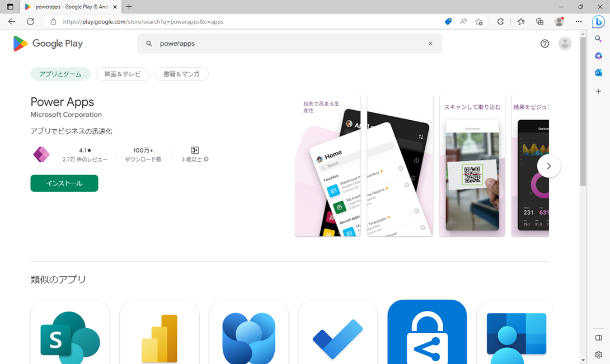Open the SharePoint app card
The height and width of the screenshot is (364, 610).
point(70,332)
